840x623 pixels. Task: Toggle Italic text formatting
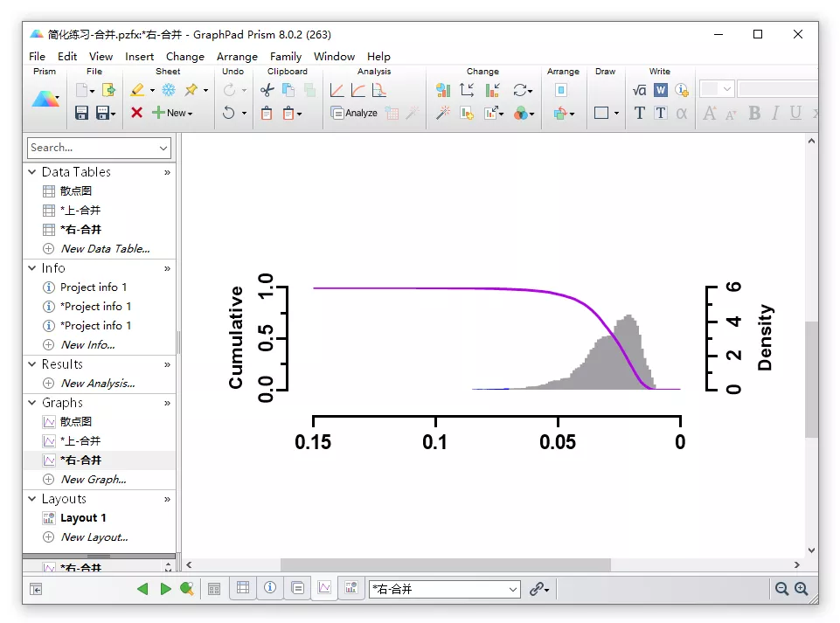pyautogui.click(x=775, y=113)
